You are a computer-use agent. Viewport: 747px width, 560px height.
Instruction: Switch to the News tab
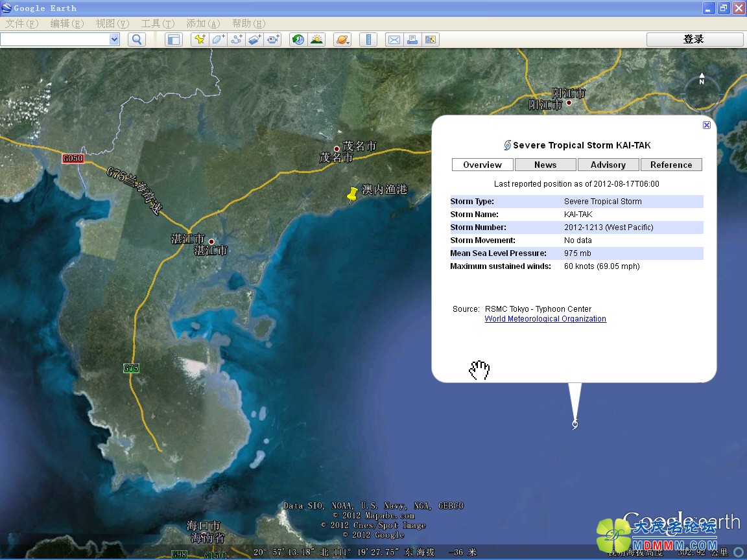coord(545,165)
